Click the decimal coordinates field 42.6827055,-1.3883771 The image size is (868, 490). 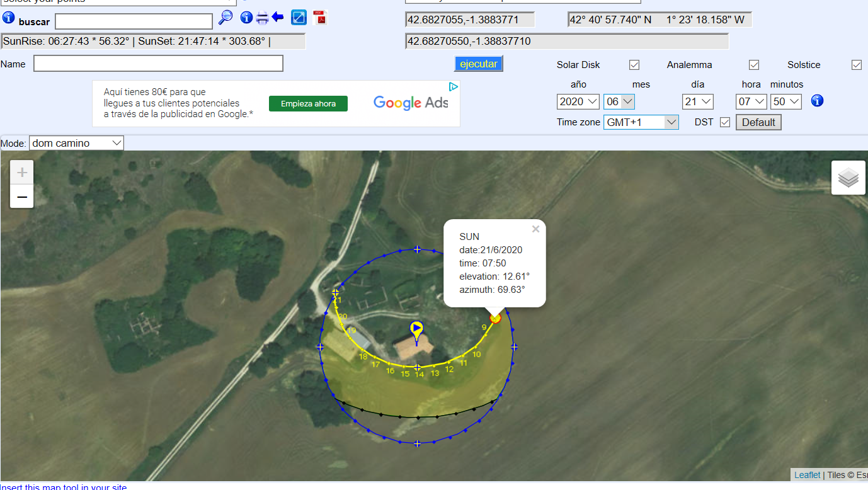[x=470, y=20]
